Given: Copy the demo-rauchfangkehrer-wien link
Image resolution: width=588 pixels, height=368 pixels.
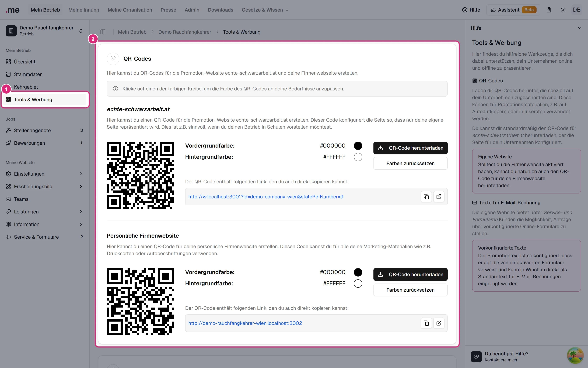Looking at the screenshot, I should point(426,323).
